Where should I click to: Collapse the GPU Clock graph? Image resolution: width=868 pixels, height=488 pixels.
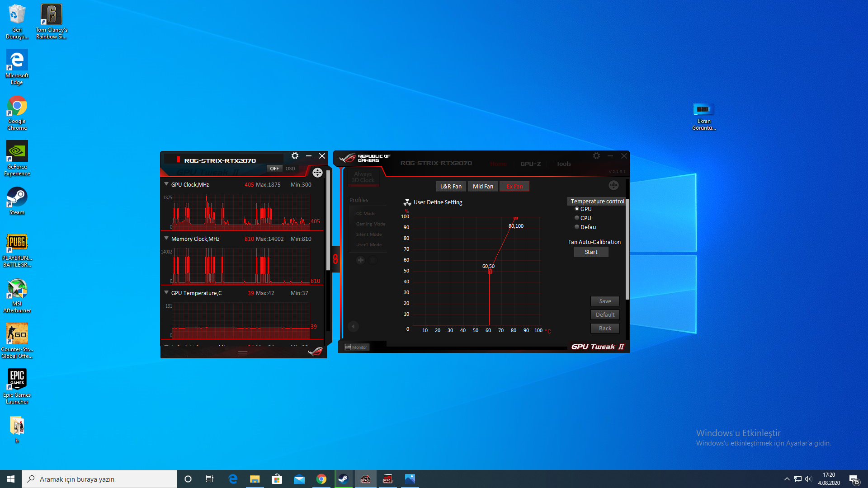click(x=166, y=184)
